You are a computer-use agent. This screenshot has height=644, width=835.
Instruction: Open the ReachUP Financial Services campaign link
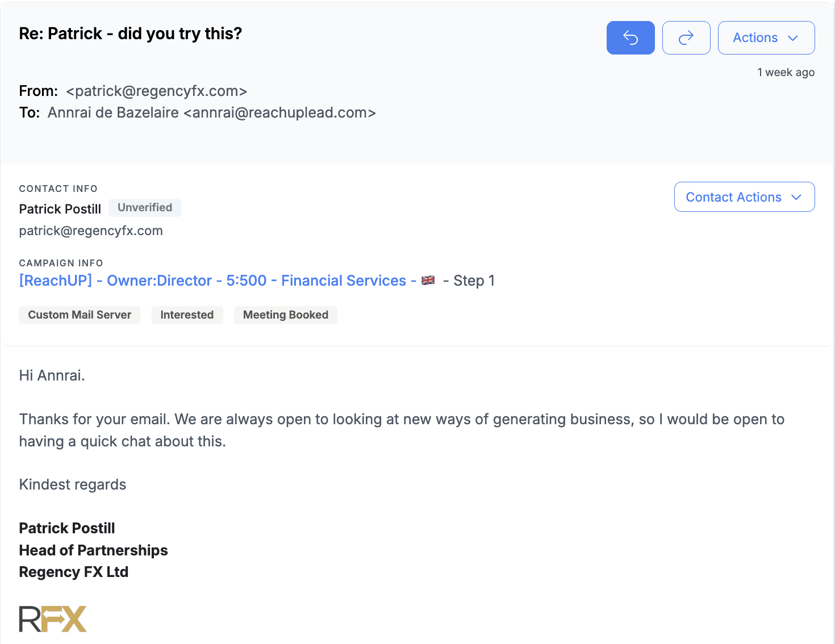218,281
